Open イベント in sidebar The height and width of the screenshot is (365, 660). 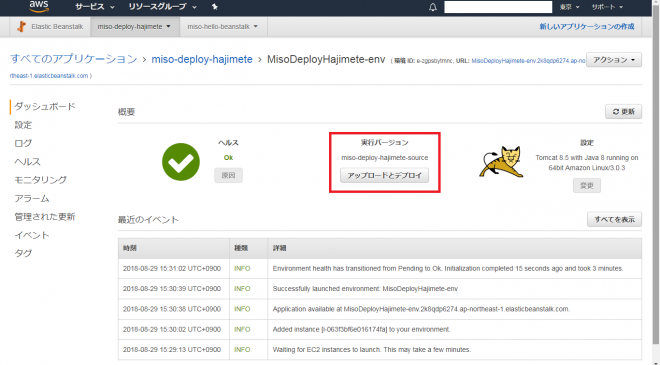[32, 235]
